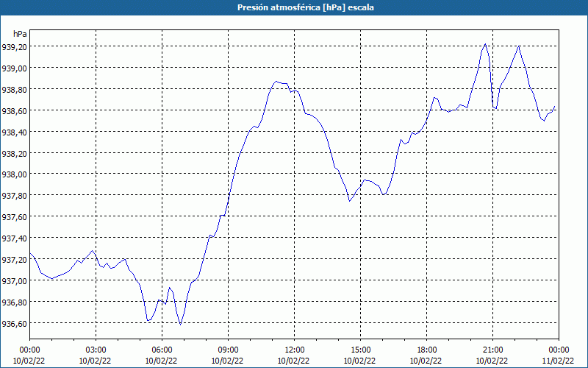Select the 937,80 y-axis value
This screenshot has width=588, height=368.
point(14,196)
